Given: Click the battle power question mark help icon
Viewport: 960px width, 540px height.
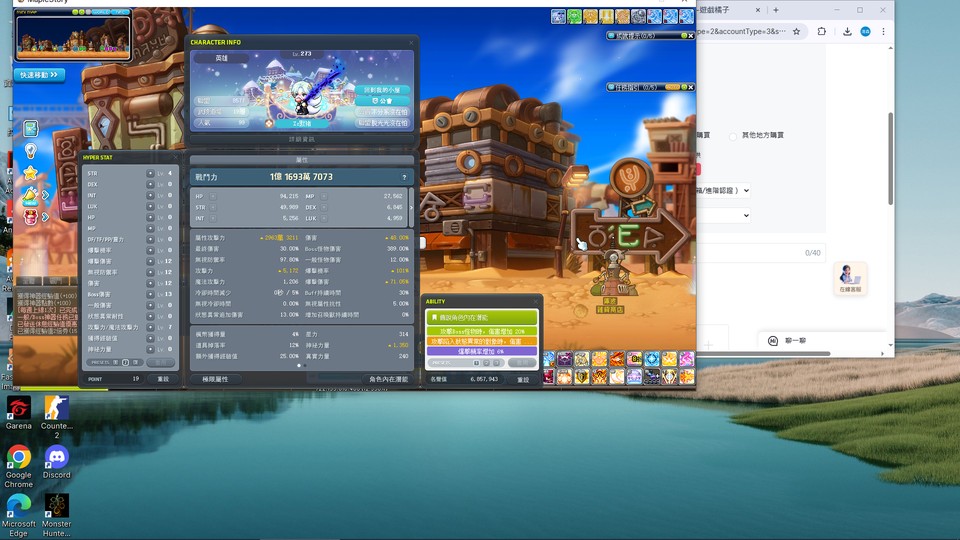Looking at the screenshot, I should 404,177.
